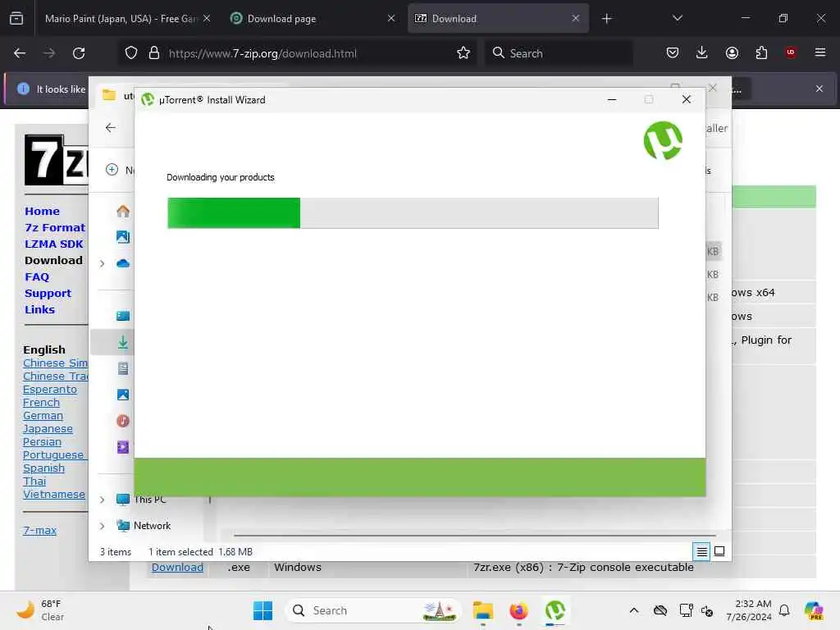Open 7z Format link
Image resolution: width=840 pixels, height=630 pixels.
55,228
